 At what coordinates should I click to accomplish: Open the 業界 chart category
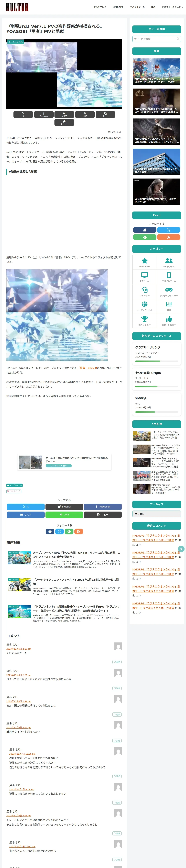[x=169, y=306]
